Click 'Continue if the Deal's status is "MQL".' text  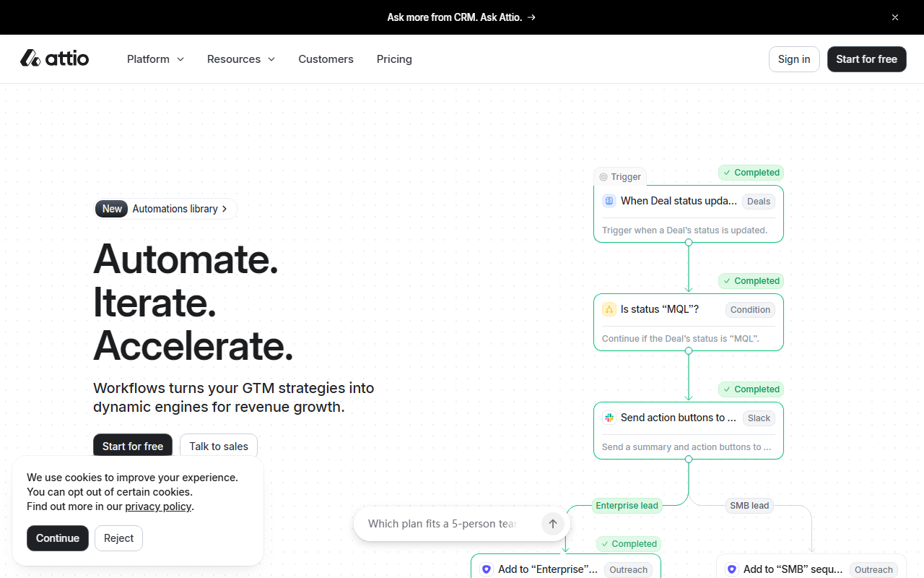point(681,339)
